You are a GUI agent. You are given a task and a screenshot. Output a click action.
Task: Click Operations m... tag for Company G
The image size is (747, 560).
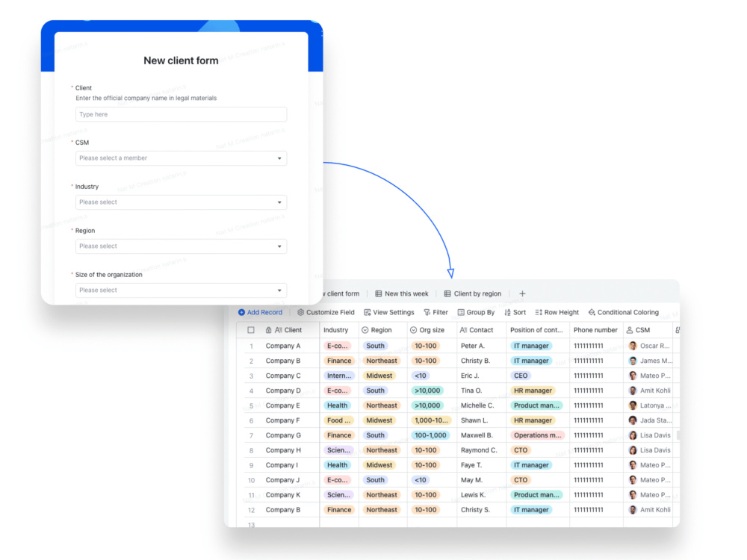(x=537, y=435)
